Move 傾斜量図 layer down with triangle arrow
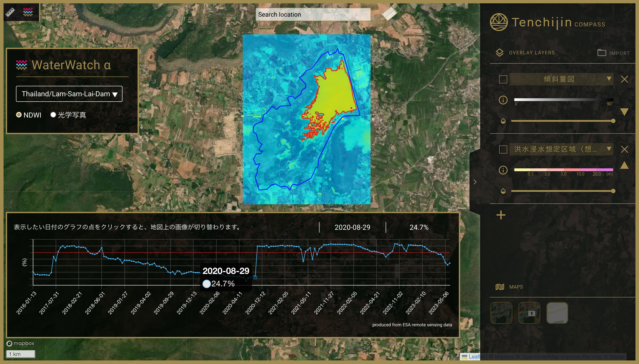Viewport: 639px width, 364px height. coord(624,112)
